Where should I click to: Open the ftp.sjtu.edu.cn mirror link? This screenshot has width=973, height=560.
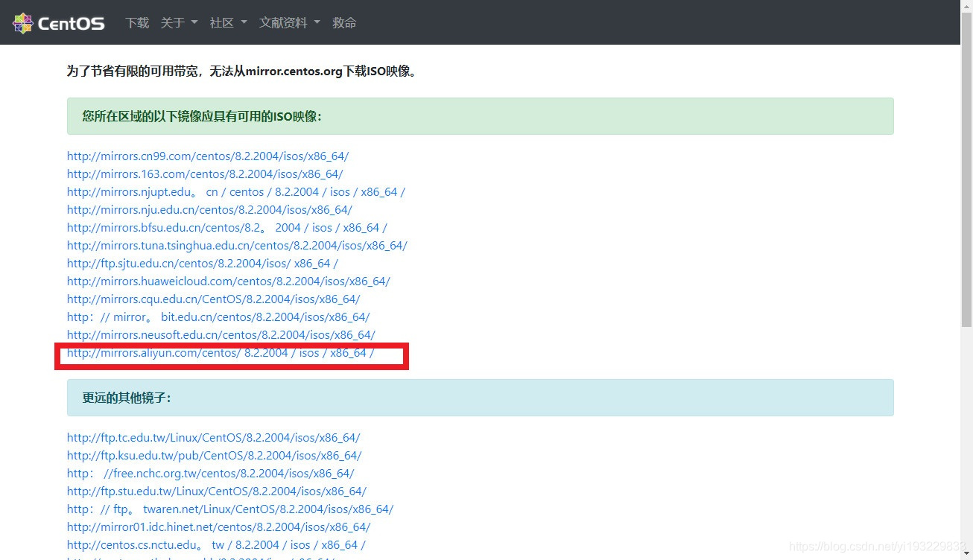coord(203,264)
